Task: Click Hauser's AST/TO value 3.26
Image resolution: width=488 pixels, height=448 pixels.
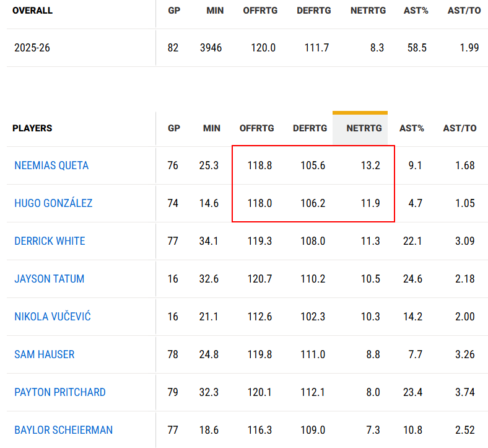Action: tap(465, 354)
